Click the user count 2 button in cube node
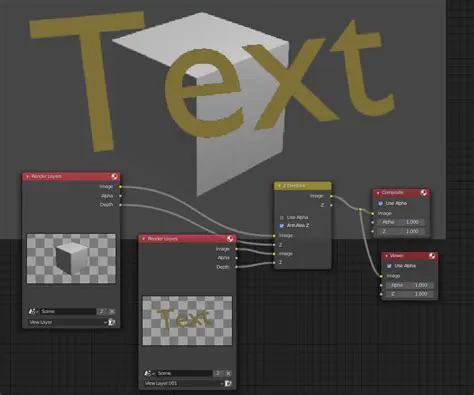 (101, 312)
